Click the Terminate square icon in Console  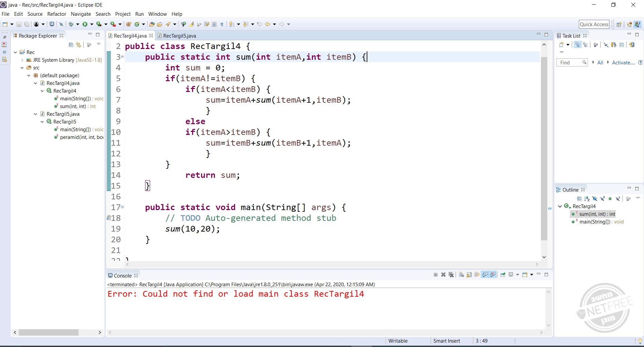(435, 275)
